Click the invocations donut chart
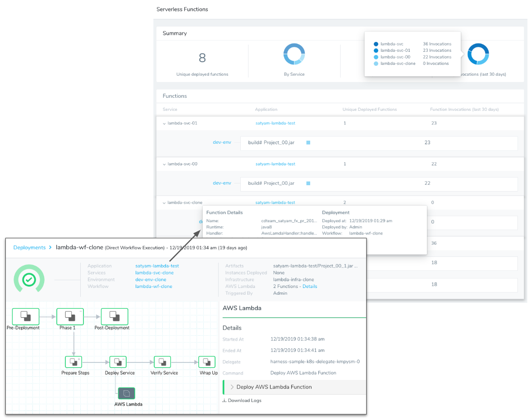Screen dimensions: 532x420 pyautogui.click(x=478, y=54)
